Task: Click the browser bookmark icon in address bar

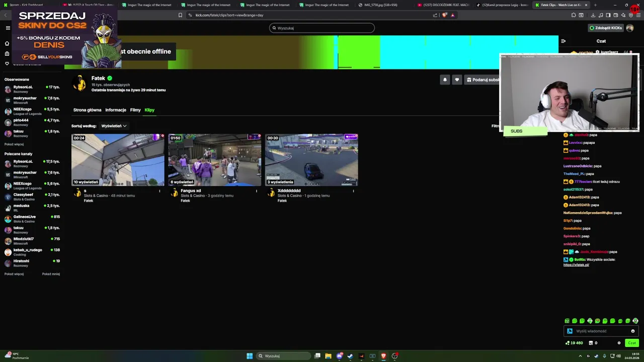Action: 180,15
